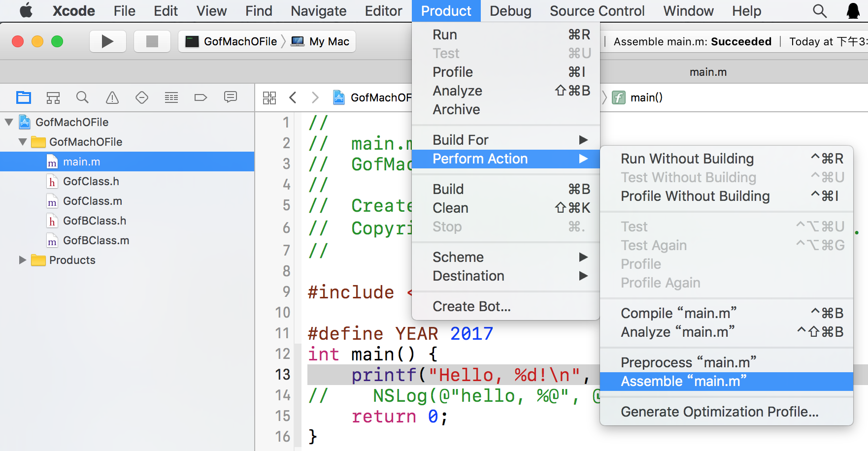868x451 pixels.
Task: Click the Xcode application menu
Action: (73, 11)
